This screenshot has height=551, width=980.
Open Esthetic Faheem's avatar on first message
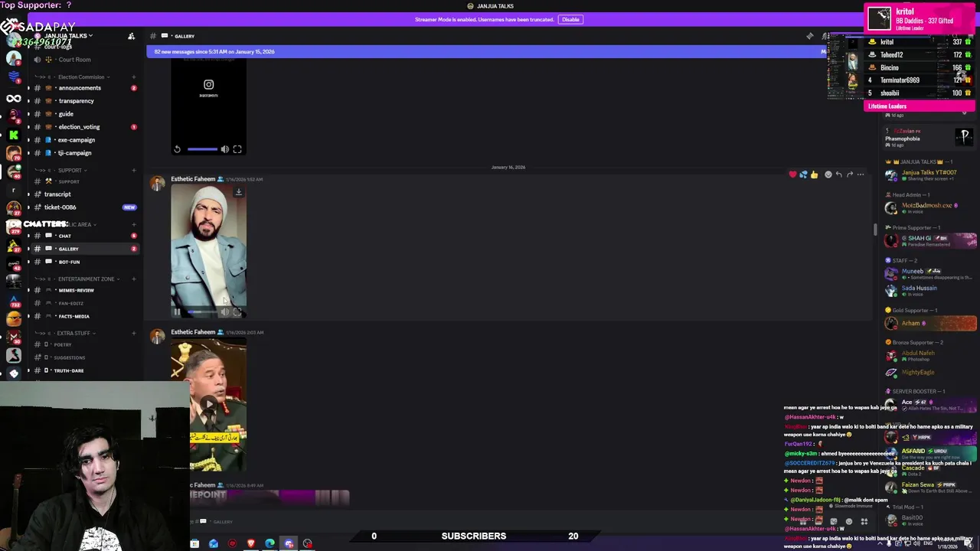157,184
